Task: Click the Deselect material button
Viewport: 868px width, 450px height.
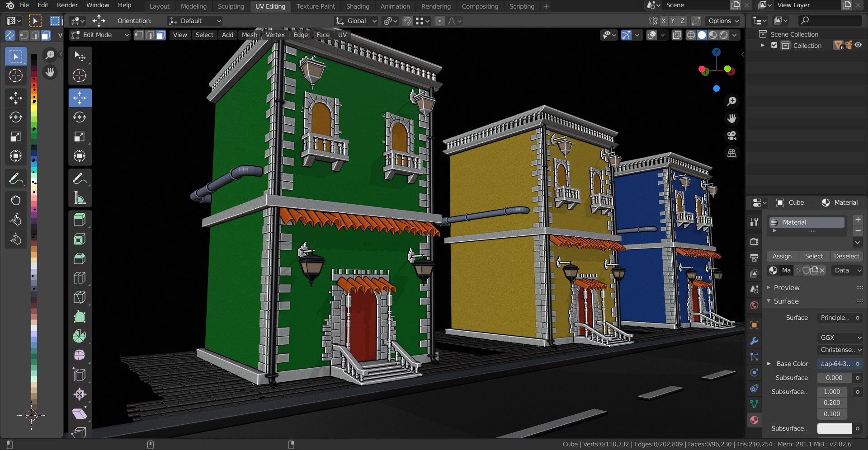Action: coord(846,256)
